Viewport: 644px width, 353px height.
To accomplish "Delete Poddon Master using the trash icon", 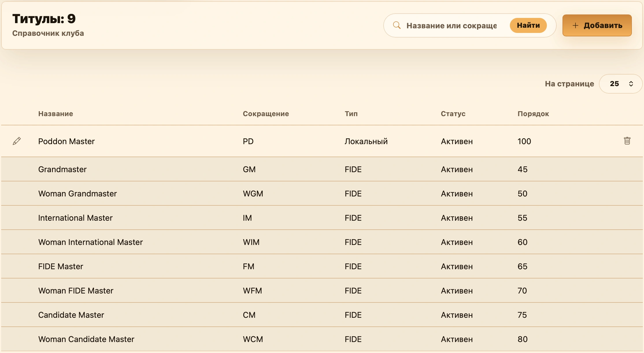I will click(x=627, y=141).
